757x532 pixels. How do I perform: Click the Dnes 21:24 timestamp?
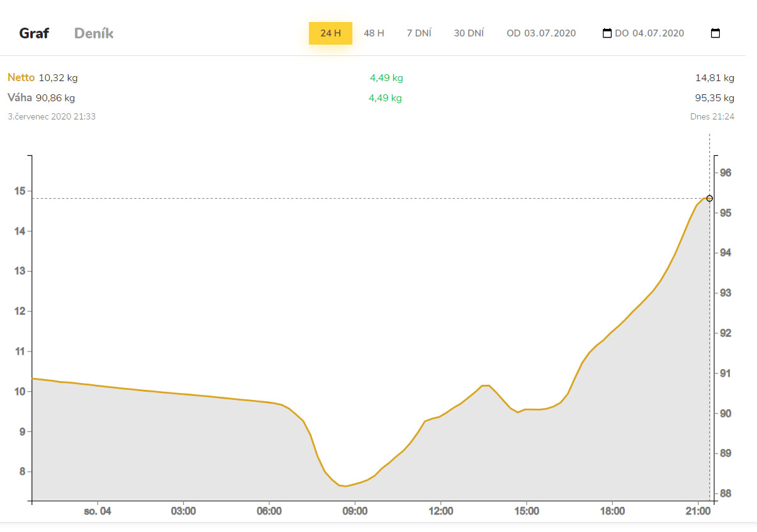tap(712, 116)
